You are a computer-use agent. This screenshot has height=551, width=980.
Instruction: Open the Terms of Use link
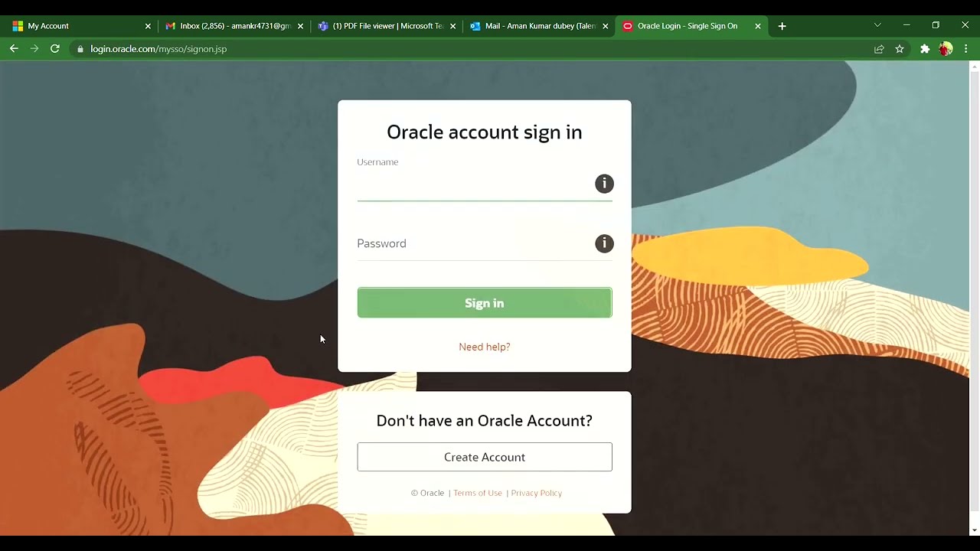(x=478, y=493)
